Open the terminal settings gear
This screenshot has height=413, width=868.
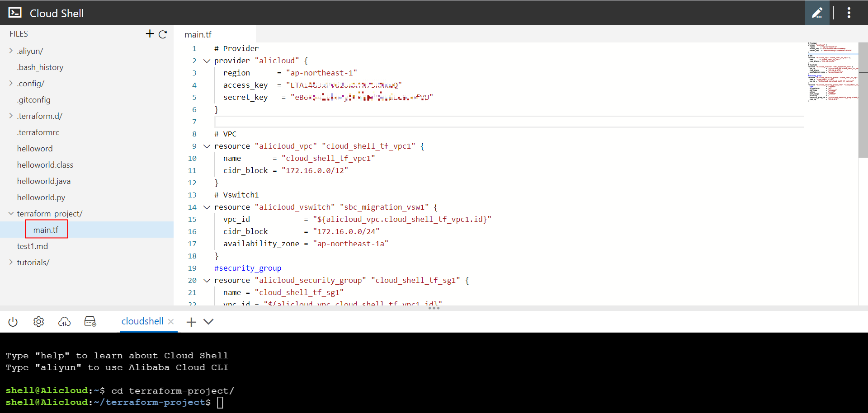coord(38,322)
